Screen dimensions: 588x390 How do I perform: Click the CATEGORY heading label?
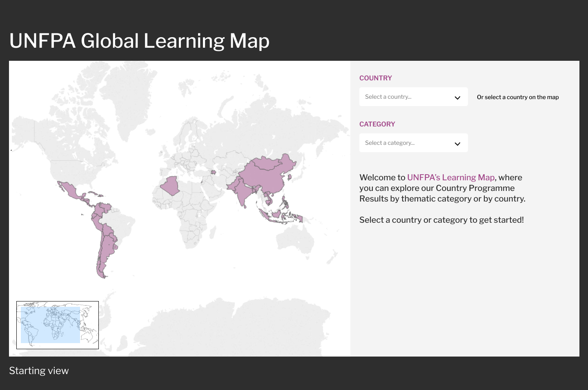(x=377, y=124)
